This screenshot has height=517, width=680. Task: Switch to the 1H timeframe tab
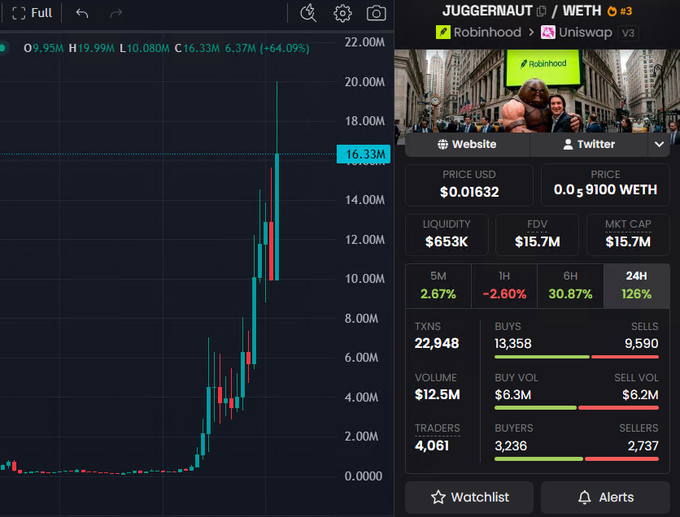point(504,286)
